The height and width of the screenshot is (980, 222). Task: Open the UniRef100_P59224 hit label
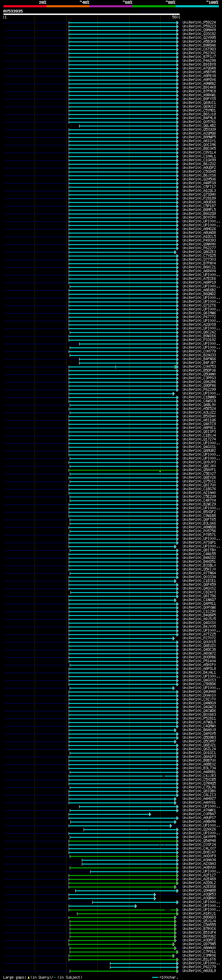click(199, 23)
